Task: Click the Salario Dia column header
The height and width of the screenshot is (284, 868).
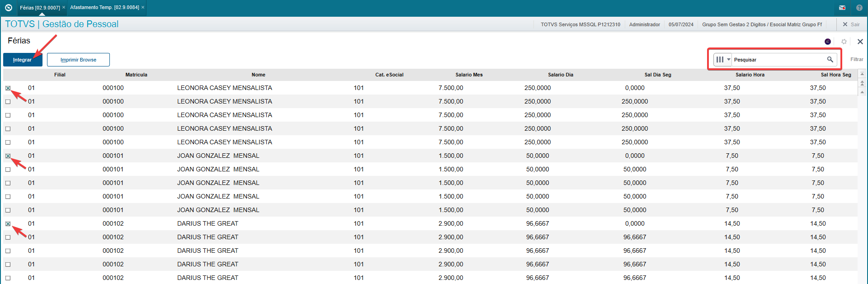Action: click(561, 75)
